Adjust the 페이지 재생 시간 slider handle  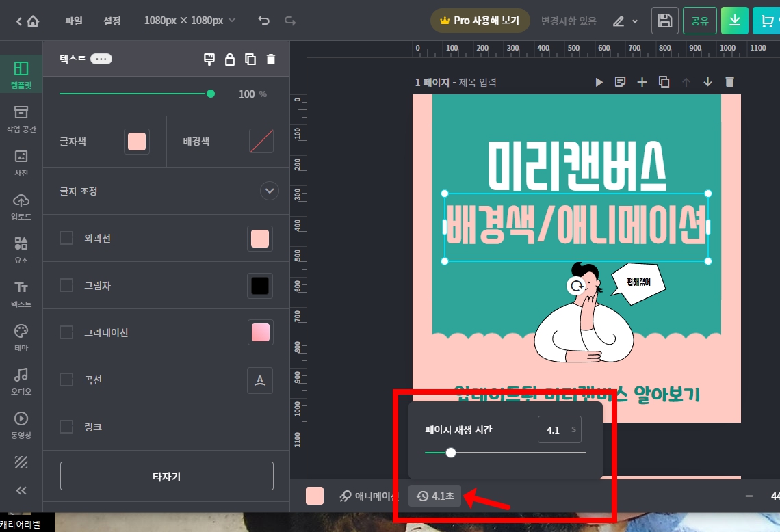click(451, 453)
